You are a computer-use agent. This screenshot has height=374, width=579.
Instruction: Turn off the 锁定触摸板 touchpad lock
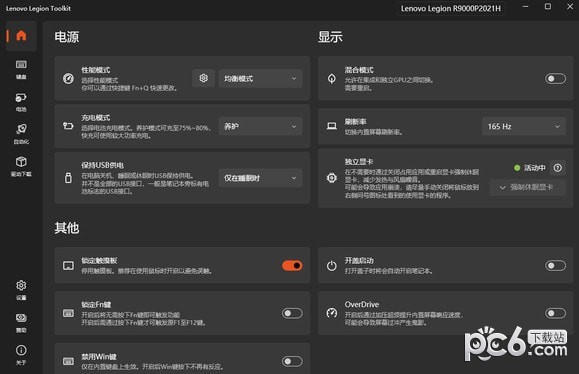292,265
